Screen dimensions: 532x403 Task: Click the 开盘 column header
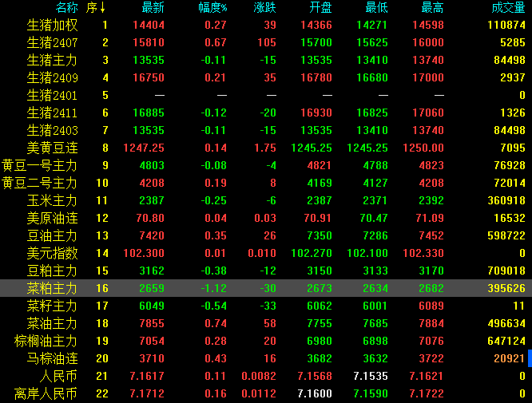[x=320, y=8]
